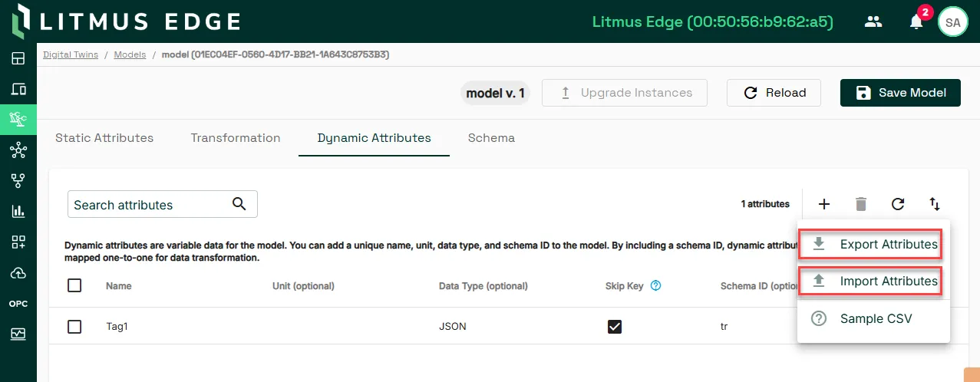Uncheck the Skip Key checkbox for Tag1
Image resolution: width=980 pixels, height=382 pixels.
coord(614,327)
